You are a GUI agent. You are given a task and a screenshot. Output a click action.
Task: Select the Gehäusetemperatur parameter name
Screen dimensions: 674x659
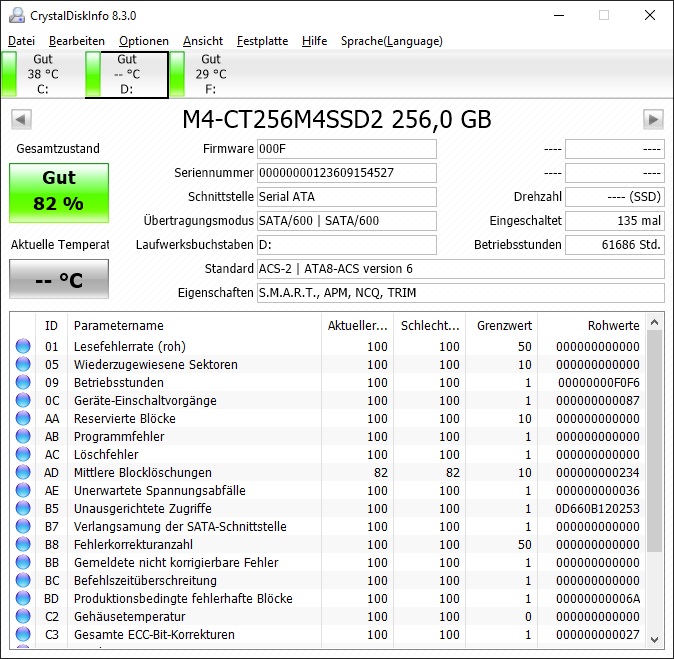[x=129, y=617]
